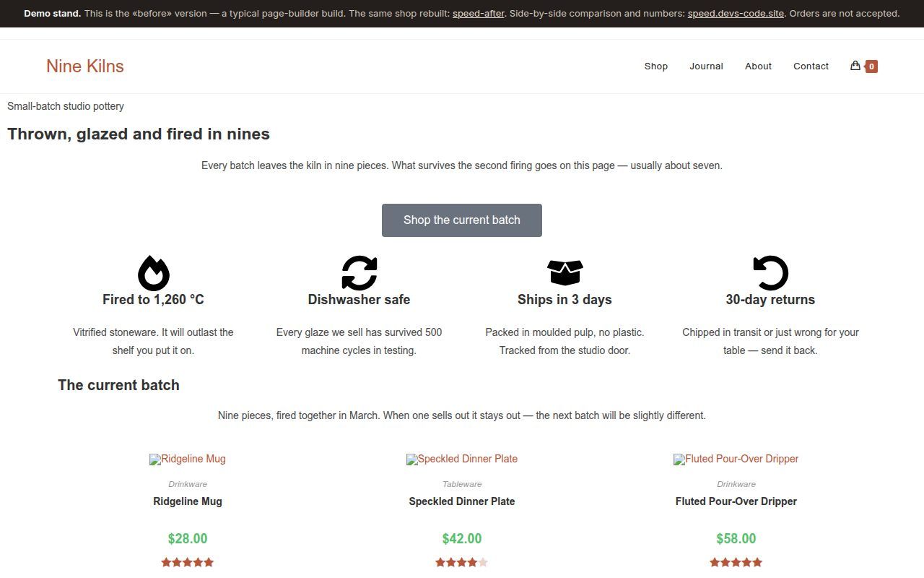The image size is (924, 578).
Task: Open the shopping cart bag icon
Action: pos(855,66)
